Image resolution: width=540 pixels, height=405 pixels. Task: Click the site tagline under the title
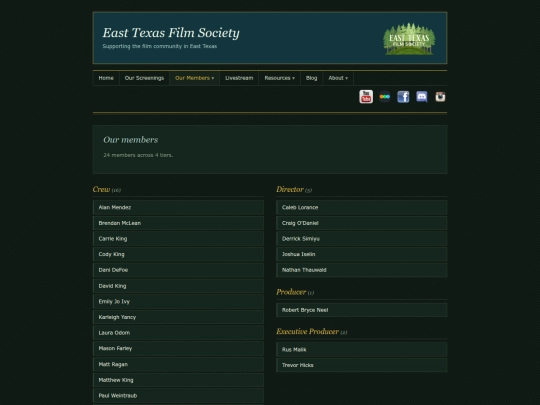click(x=160, y=46)
